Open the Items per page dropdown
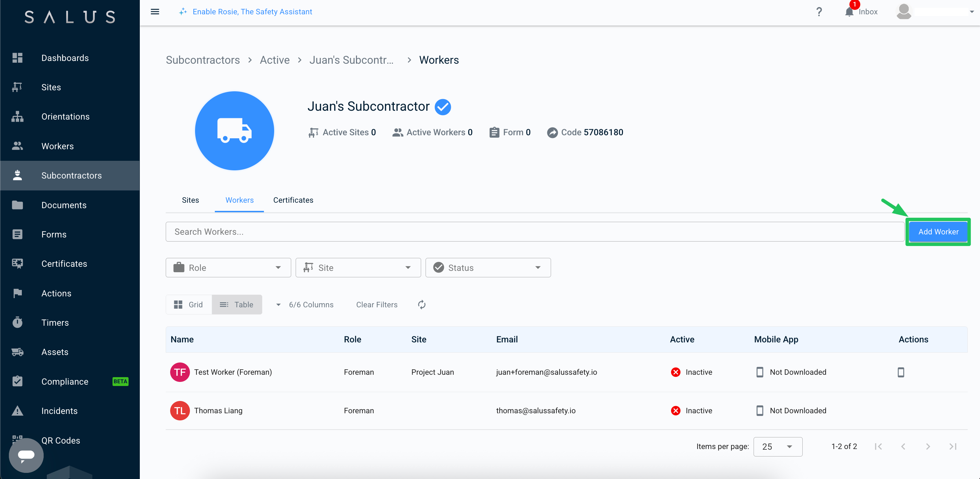 tap(777, 446)
